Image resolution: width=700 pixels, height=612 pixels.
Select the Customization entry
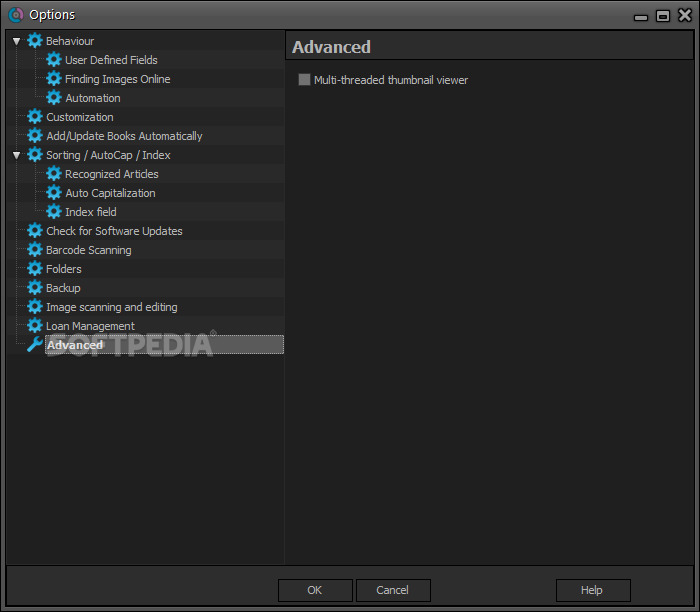(79, 117)
